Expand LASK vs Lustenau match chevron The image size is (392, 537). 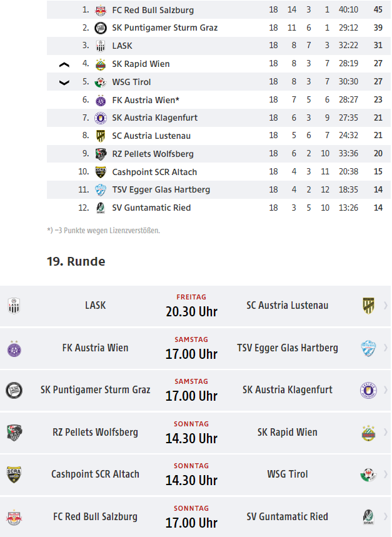[x=386, y=306]
